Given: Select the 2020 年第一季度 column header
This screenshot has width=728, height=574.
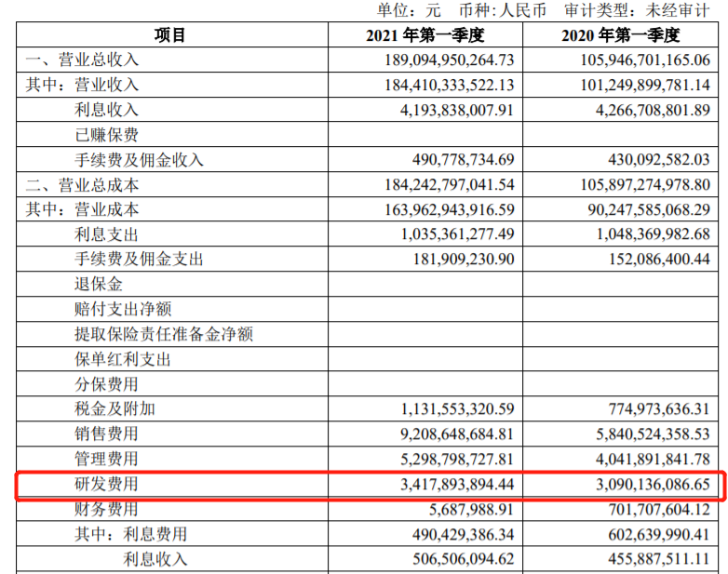Looking at the screenshot, I should pos(620,35).
